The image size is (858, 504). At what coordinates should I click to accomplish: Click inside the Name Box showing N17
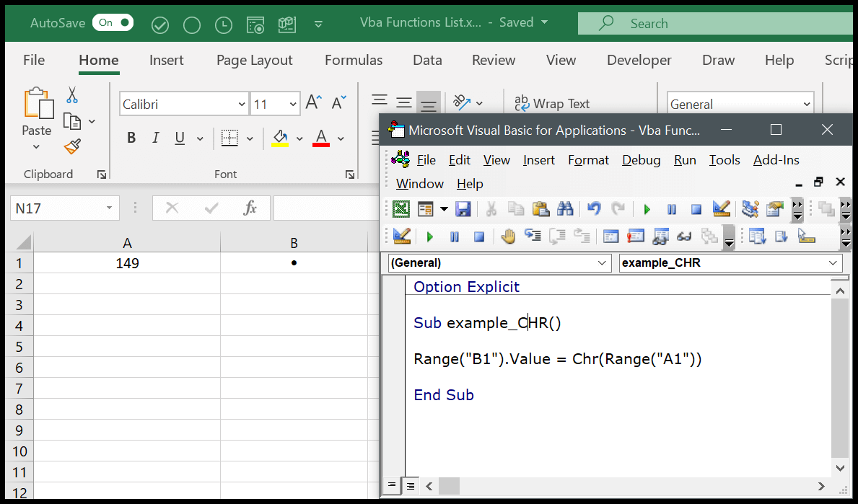(x=58, y=208)
